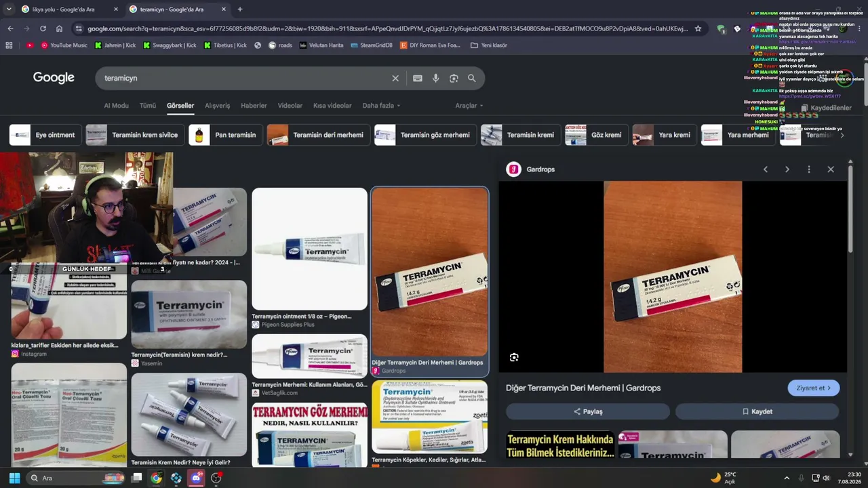Open the 'Terramycin ointment 1/8 oz' image result

[309, 249]
